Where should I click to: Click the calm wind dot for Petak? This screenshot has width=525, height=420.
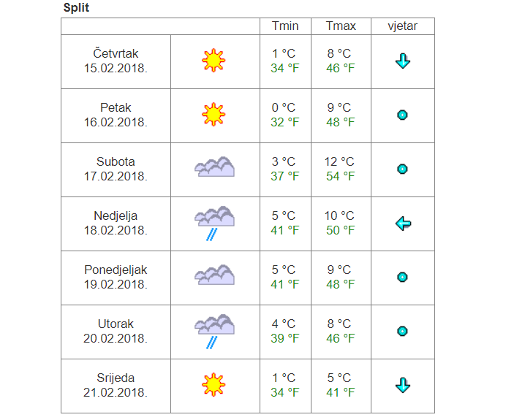[x=402, y=115]
